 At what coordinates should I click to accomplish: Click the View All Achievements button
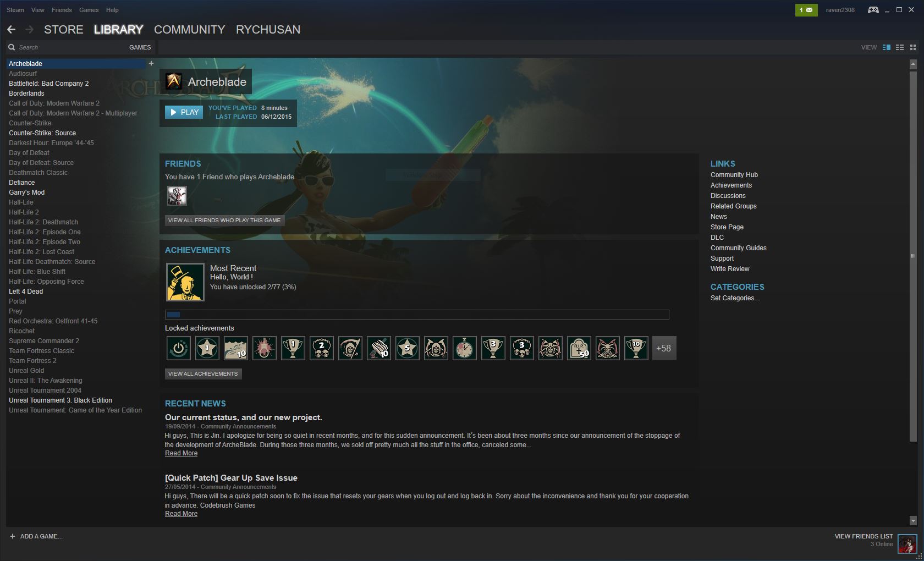point(203,373)
